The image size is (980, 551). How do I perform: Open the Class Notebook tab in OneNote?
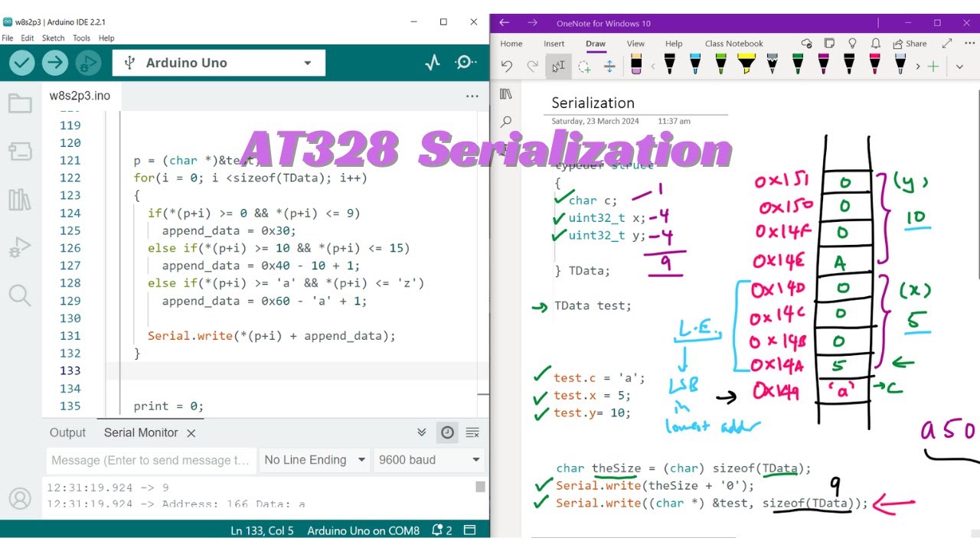click(734, 44)
